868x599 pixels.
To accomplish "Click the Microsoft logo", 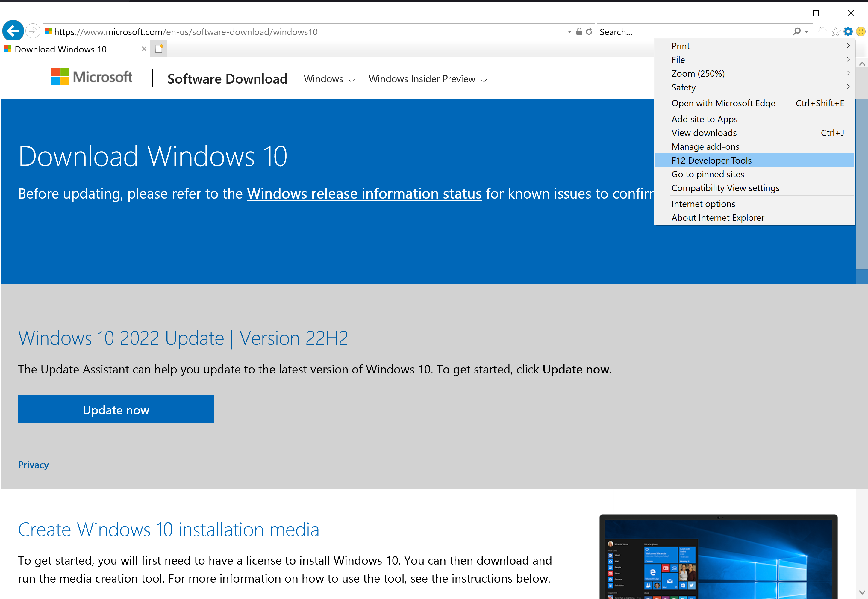I will 92,77.
